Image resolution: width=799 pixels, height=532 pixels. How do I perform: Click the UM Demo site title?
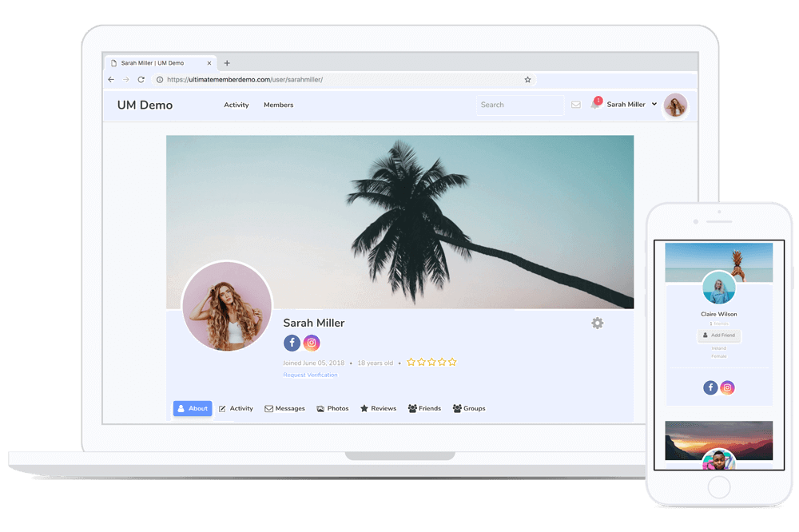[x=145, y=105]
